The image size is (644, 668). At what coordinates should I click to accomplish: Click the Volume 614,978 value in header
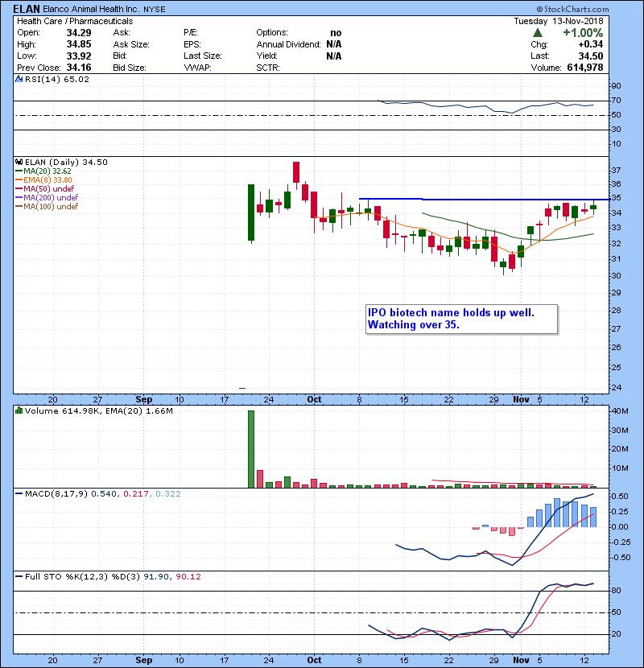tap(585, 68)
